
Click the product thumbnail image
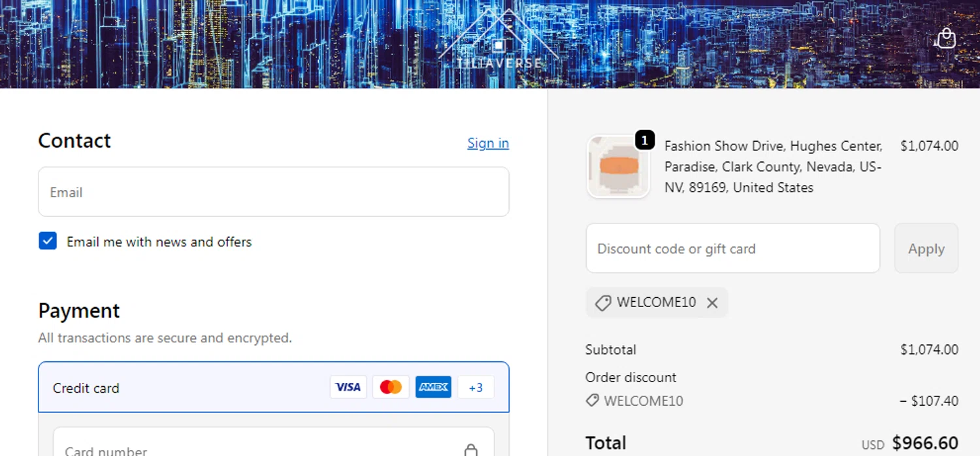(x=618, y=167)
